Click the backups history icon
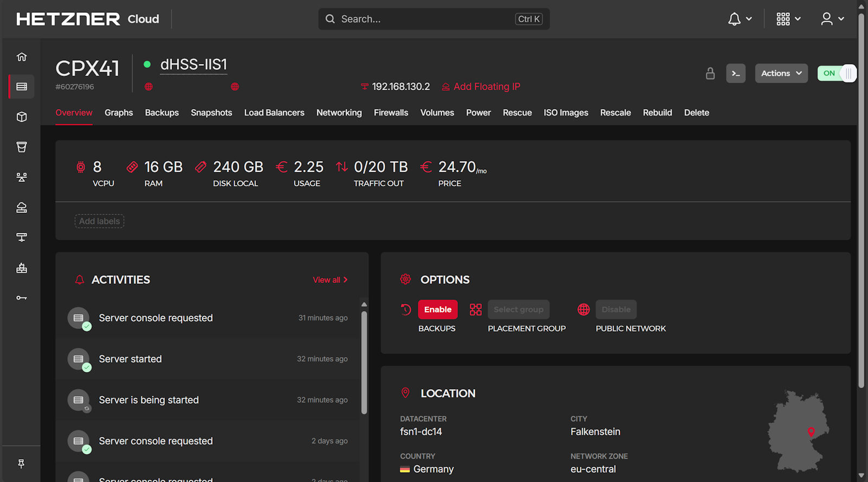The width and height of the screenshot is (868, 482). (405, 309)
